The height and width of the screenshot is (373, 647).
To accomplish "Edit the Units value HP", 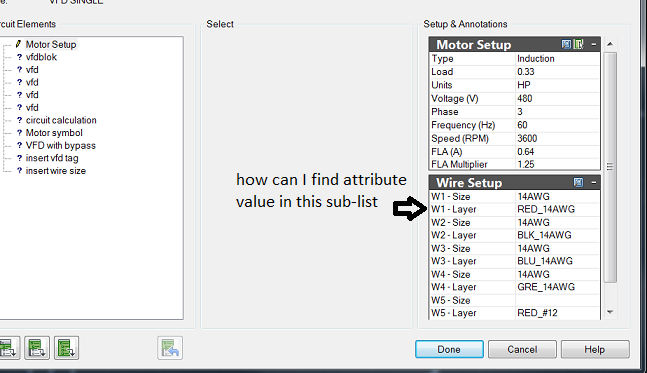I will (557, 85).
